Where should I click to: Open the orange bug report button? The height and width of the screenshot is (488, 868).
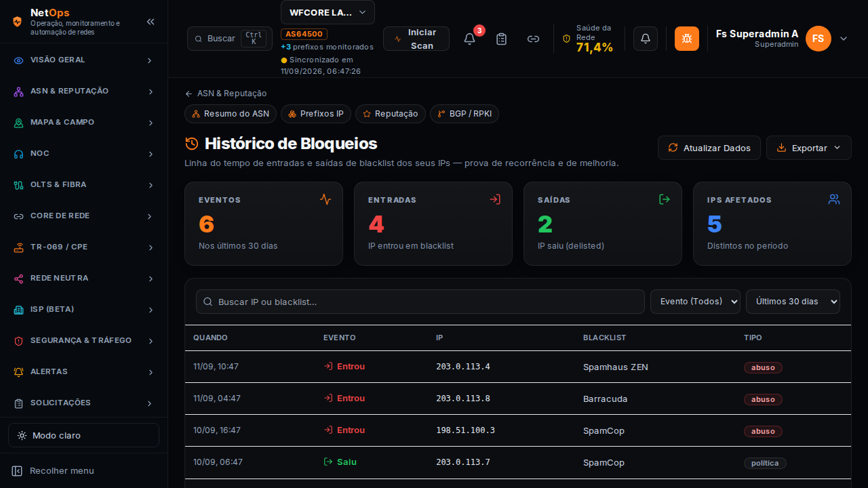[x=687, y=39]
